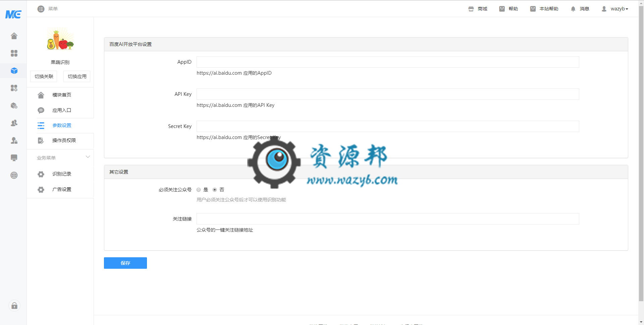Screen dimensions: 644x325
Task: Open the blue cube module icon
Action: coord(14,71)
